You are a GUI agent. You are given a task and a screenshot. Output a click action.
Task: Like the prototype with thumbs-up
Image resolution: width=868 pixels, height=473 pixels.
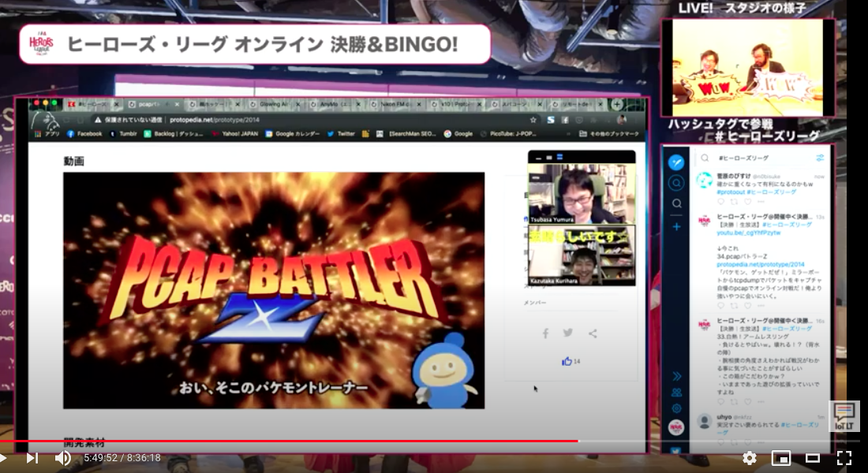(567, 361)
